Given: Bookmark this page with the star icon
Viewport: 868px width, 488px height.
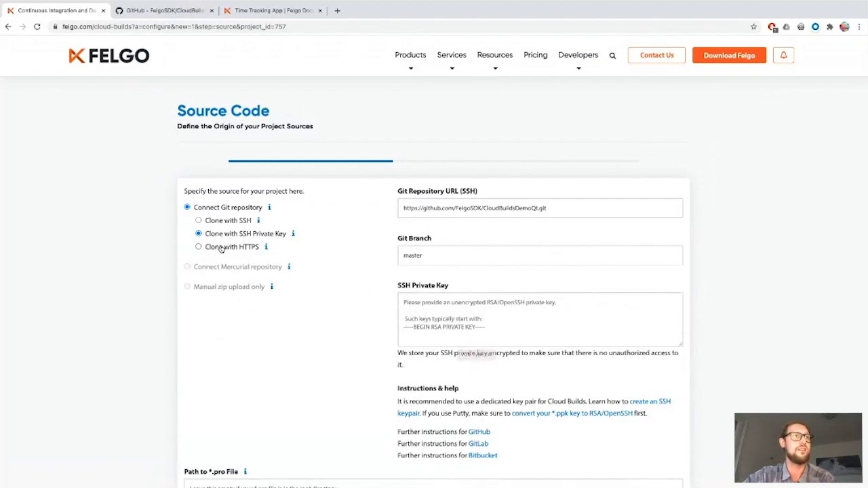Looking at the screenshot, I should coord(753,26).
